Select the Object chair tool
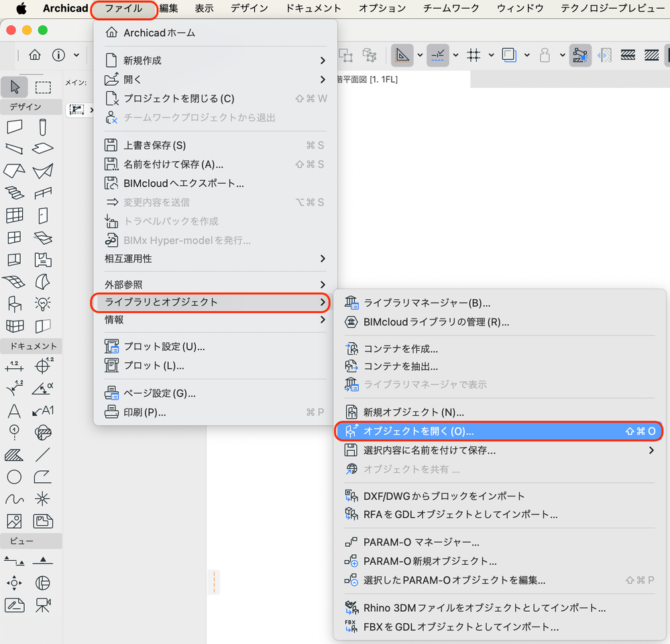The image size is (670, 644). pyautogui.click(x=15, y=304)
